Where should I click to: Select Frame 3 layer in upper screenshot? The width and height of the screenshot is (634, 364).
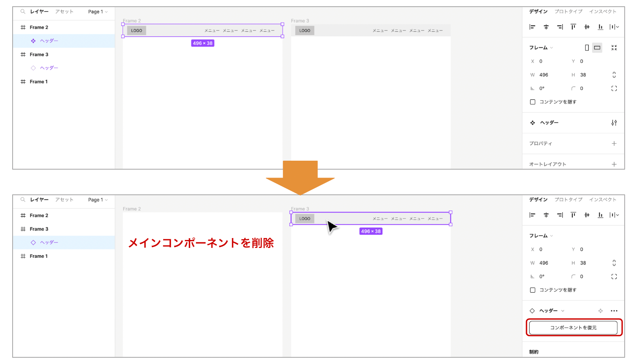[x=64, y=54]
